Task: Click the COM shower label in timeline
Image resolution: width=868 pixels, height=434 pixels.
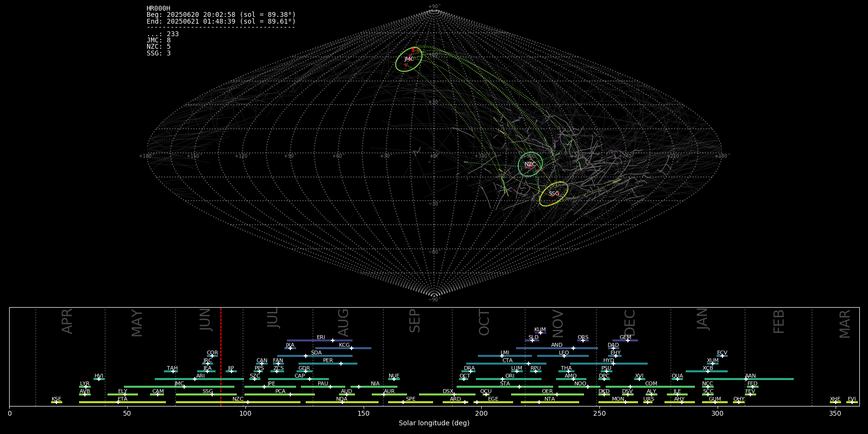Action: [651, 384]
